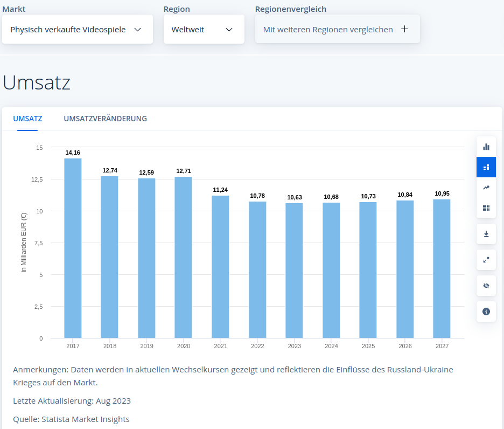Click the 2024 bar in chart
504x429 pixels.
coord(331,271)
